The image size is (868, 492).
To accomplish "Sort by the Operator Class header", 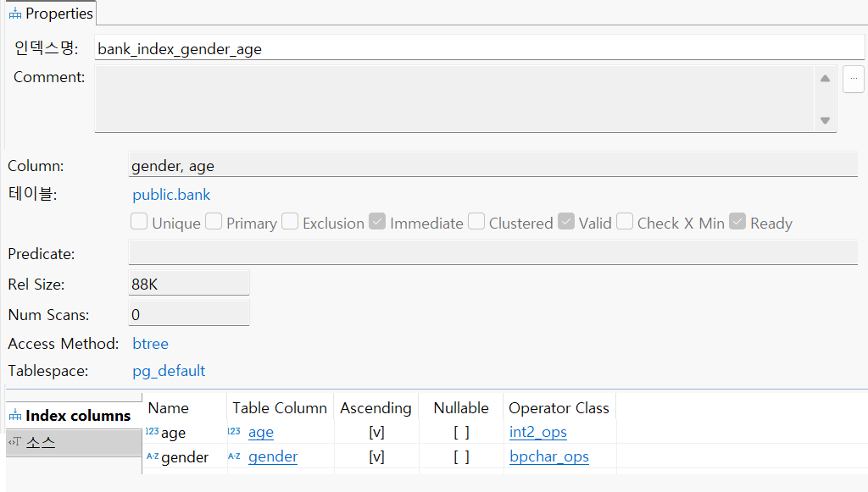I will click(559, 408).
